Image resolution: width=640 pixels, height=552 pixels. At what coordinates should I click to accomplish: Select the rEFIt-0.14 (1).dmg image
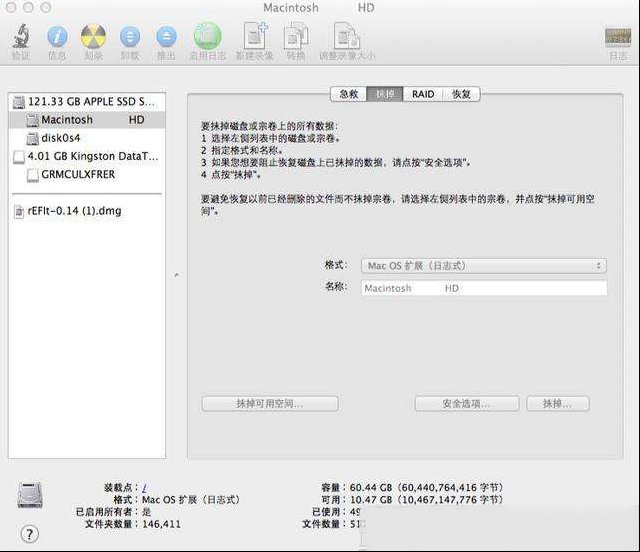click(x=87, y=211)
